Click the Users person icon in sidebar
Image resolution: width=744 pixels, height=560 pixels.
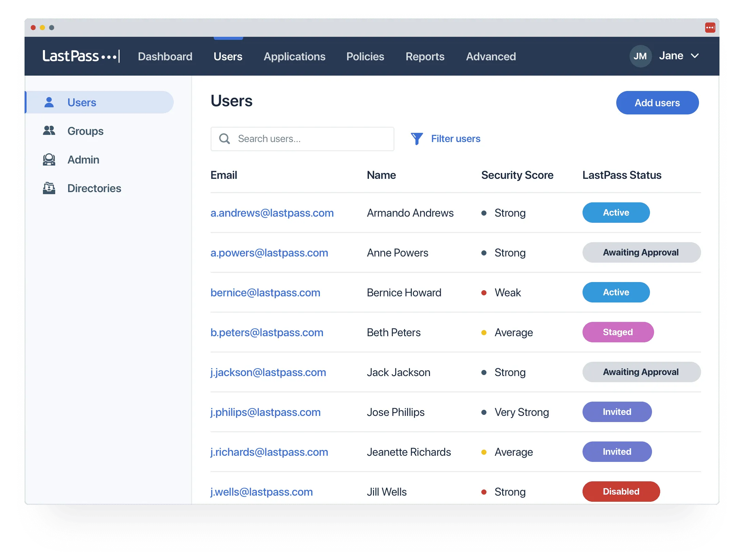click(x=49, y=102)
